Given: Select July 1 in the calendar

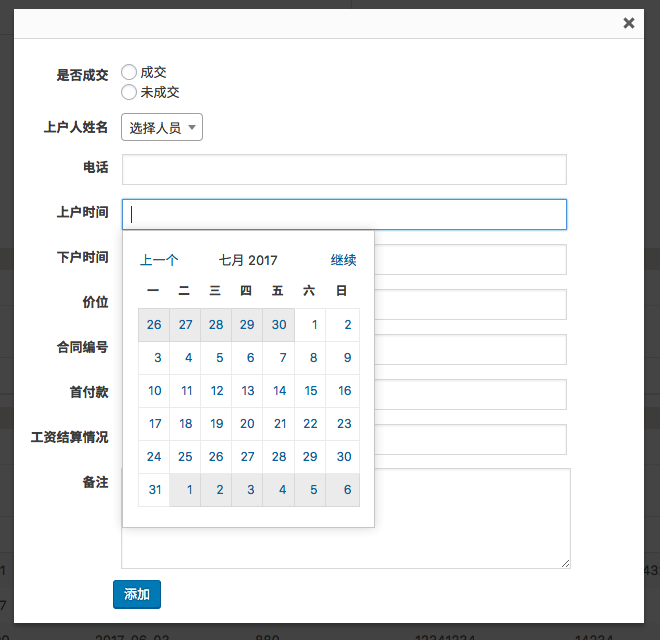Looking at the screenshot, I should (315, 324).
